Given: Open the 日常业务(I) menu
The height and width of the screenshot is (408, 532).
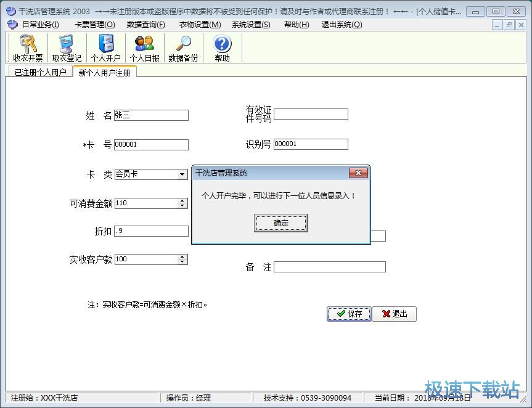Looking at the screenshot, I should 40,25.
